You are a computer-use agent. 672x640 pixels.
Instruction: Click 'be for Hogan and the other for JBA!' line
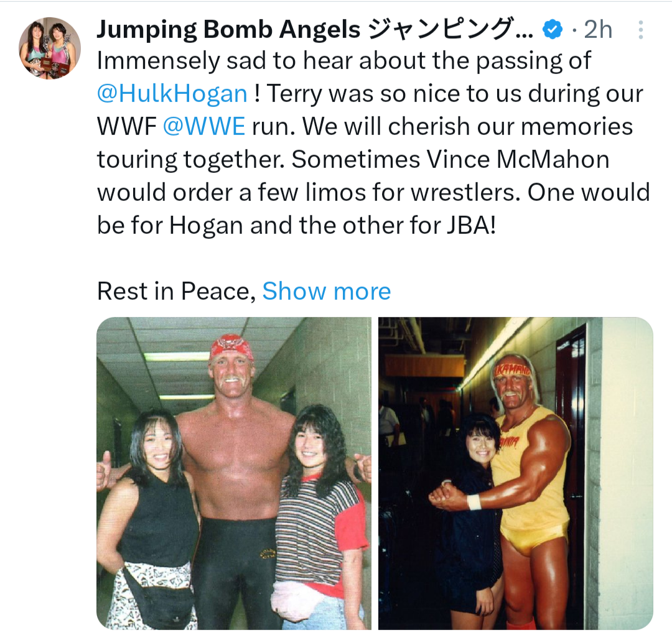tap(297, 225)
